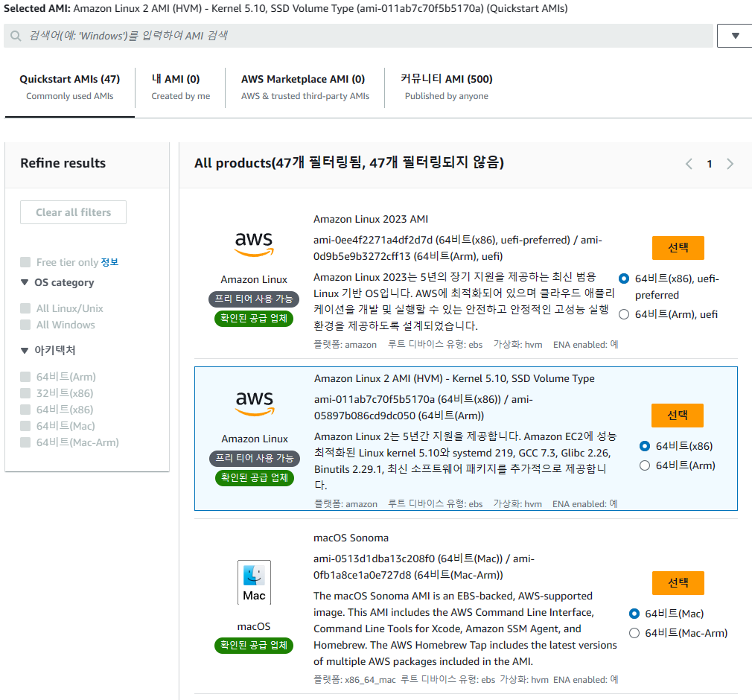Select 64비트(x86) radio for Amazon Linux 2

(645, 446)
